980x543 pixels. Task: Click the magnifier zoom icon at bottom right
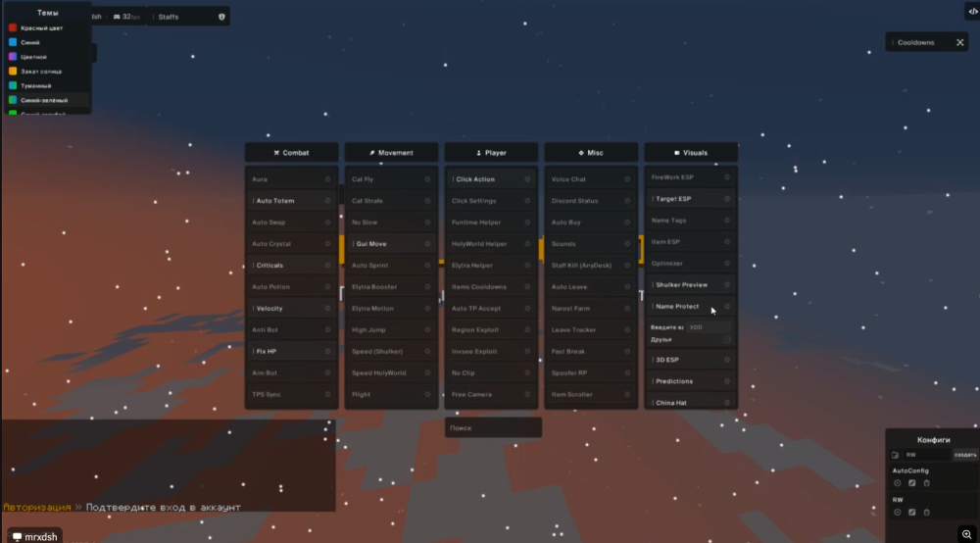(x=967, y=534)
